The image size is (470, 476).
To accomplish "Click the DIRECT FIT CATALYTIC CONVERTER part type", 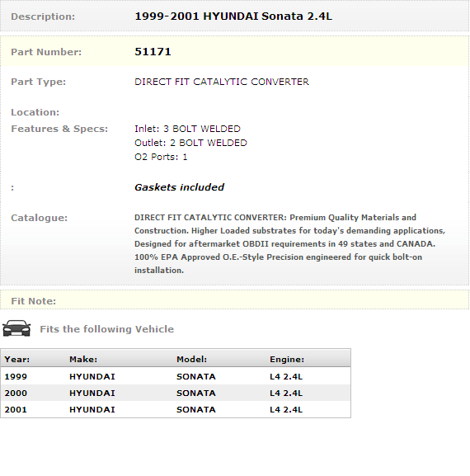I will tap(222, 82).
